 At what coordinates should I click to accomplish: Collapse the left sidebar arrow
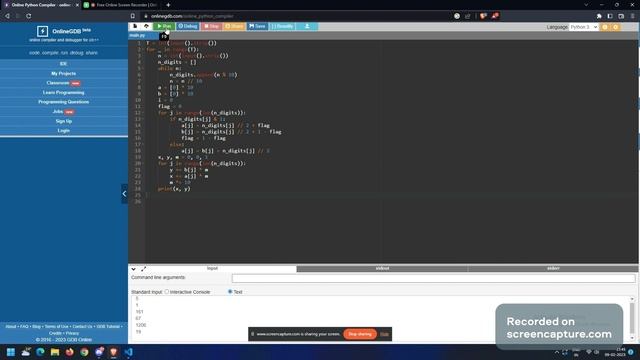[x=124, y=194]
